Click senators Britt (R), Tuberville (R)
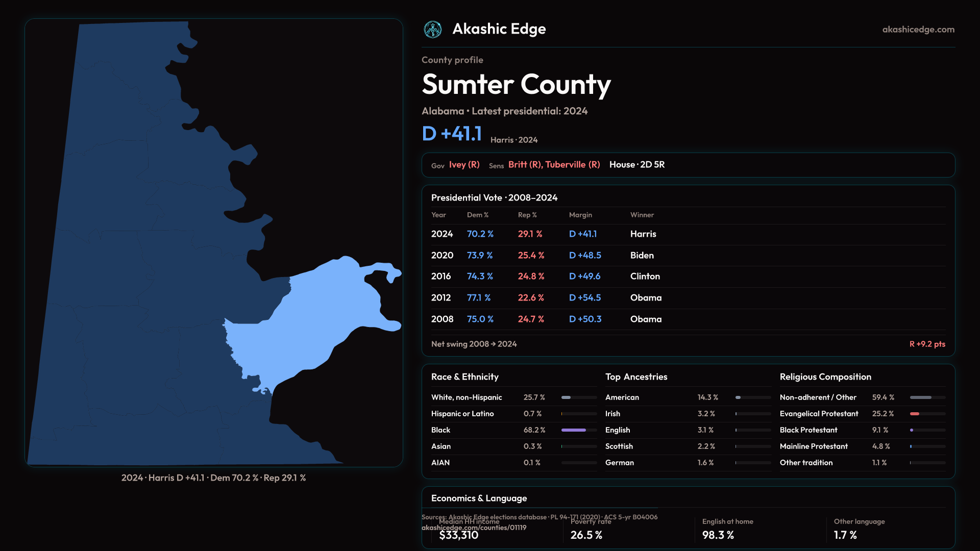The height and width of the screenshot is (551, 980). [554, 165]
